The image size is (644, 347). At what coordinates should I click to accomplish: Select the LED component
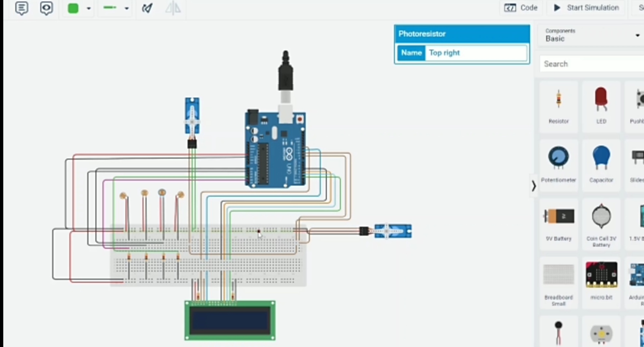[x=601, y=107]
